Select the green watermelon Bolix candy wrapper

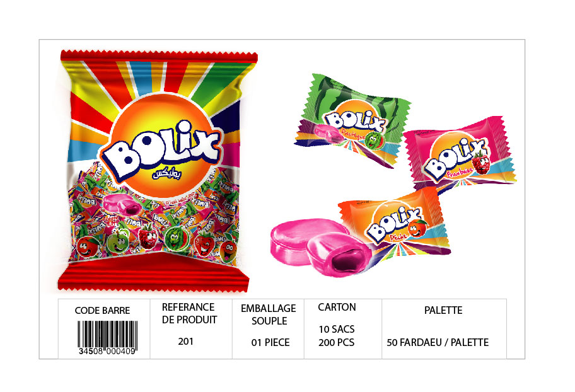[352, 121]
